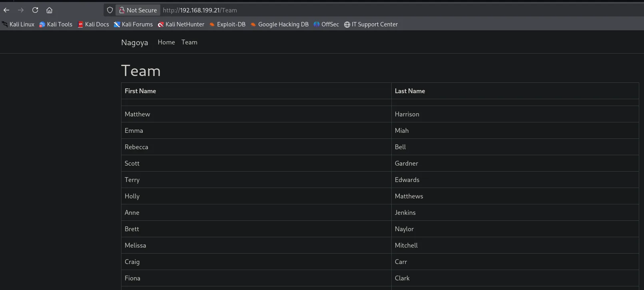Select the first name Anne
The width and height of the screenshot is (644, 290).
[x=132, y=212]
